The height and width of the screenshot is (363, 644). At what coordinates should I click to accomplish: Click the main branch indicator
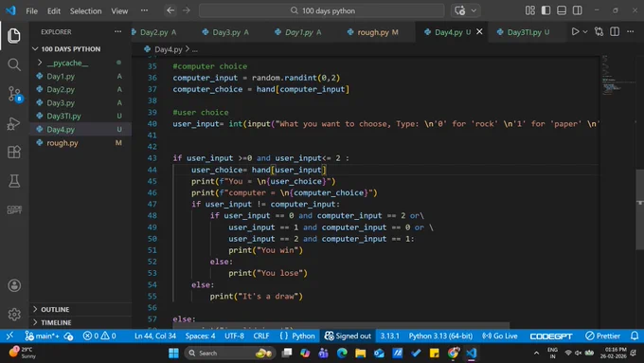[43, 336]
